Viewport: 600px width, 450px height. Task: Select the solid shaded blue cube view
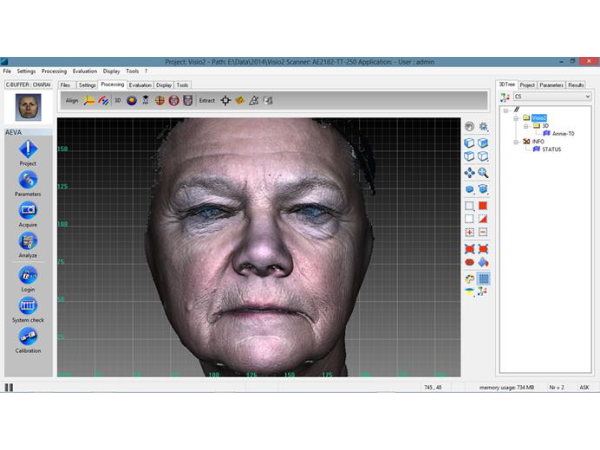coord(483,143)
